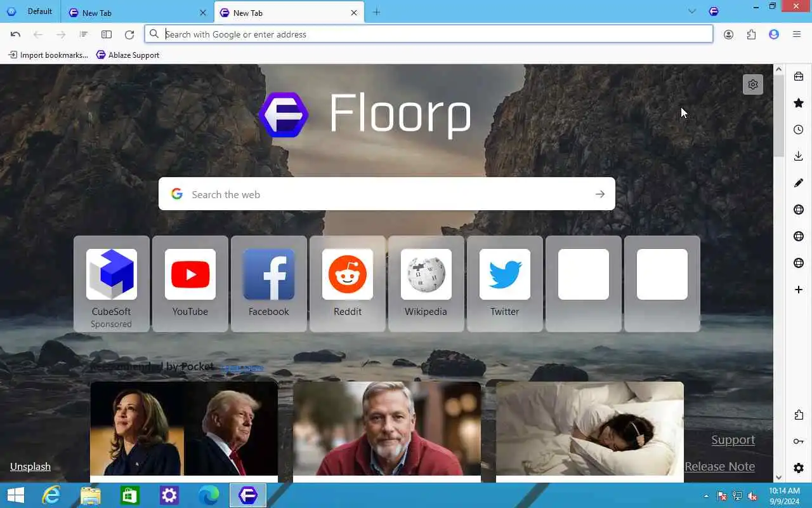Open the hamburger application menu
This screenshot has width=812, height=508.
click(797, 34)
